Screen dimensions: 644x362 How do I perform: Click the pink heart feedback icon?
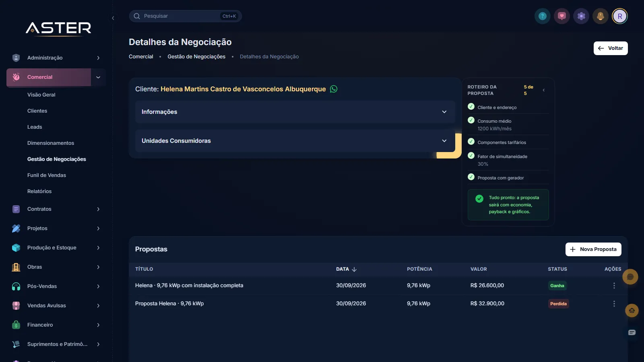point(562,16)
